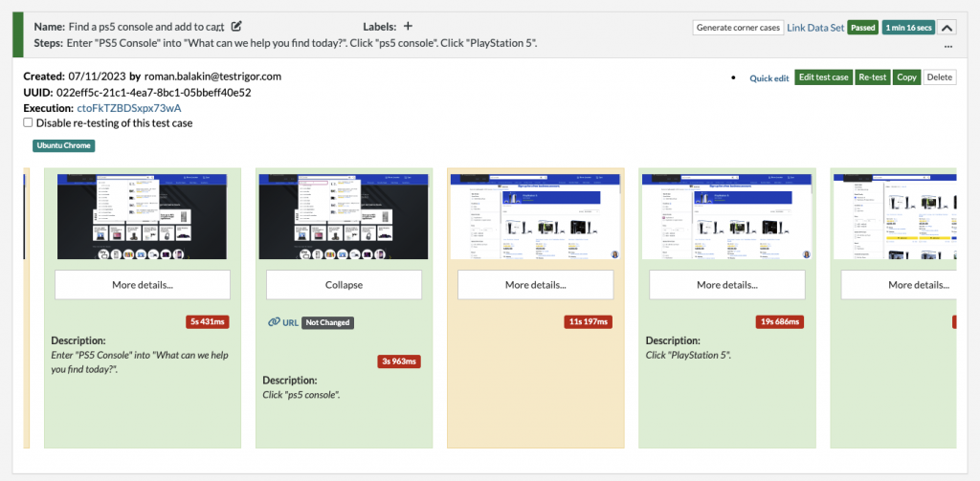980x481 pixels.
Task: Collapse the 'Click ps5 console' step details
Action: pyautogui.click(x=344, y=285)
